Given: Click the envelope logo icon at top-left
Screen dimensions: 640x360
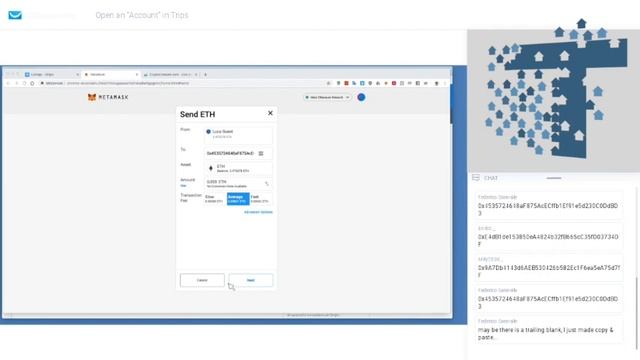Looking at the screenshot, I should (15, 15).
